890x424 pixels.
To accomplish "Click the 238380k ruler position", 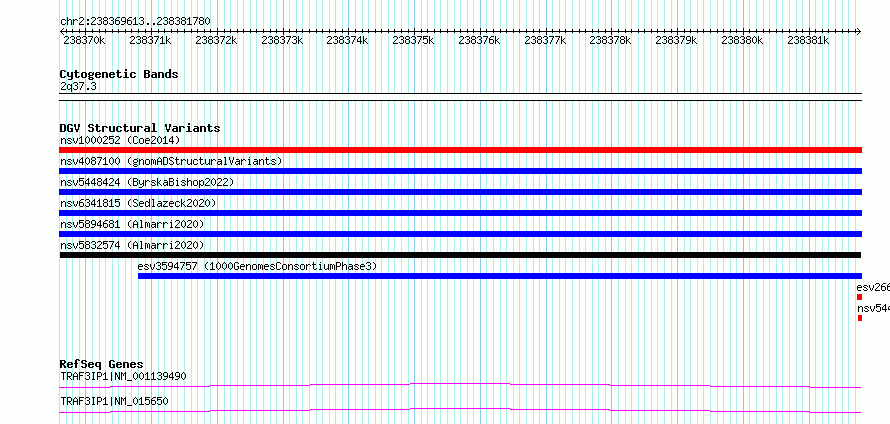I will 741,40.
